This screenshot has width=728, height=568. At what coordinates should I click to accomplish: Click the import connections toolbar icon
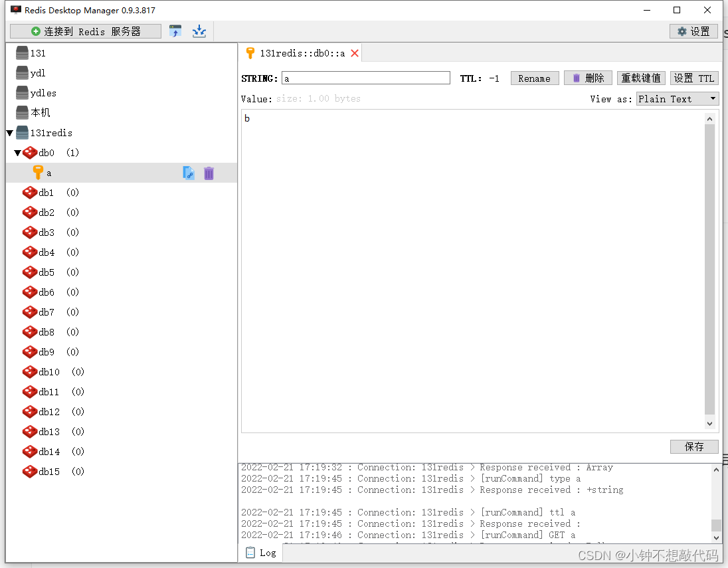click(175, 31)
